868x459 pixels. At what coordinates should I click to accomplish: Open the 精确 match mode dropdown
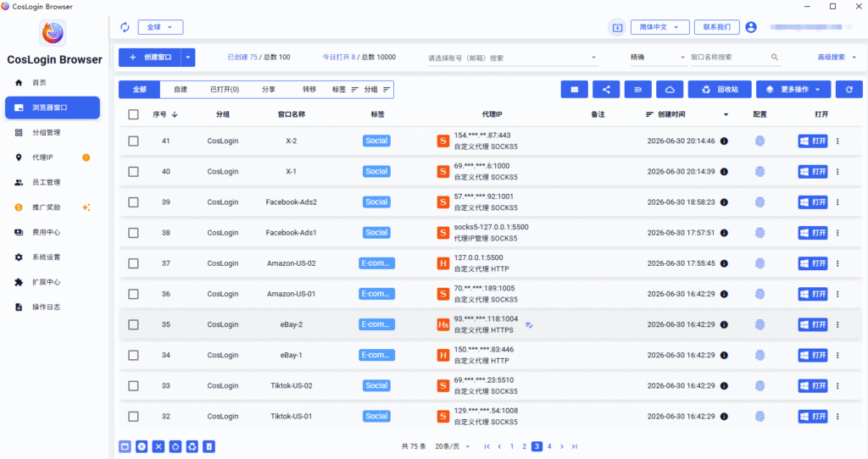click(x=657, y=58)
